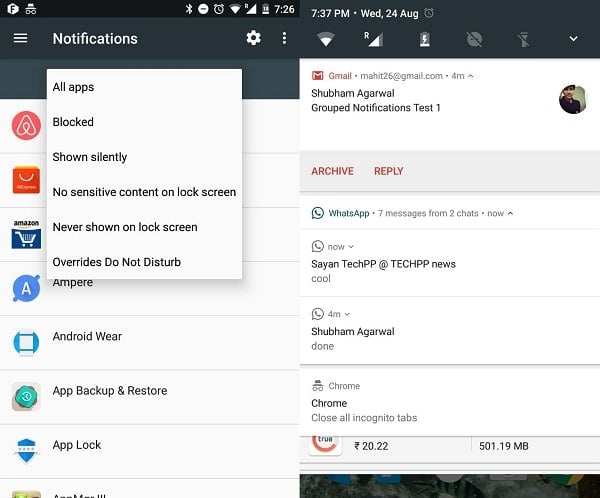Open App Backup & Restore entry

pos(150,397)
